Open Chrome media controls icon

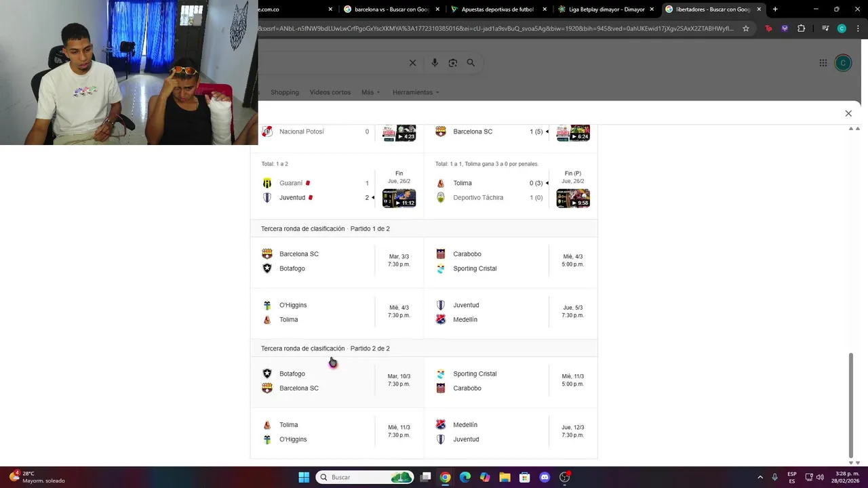tap(825, 28)
